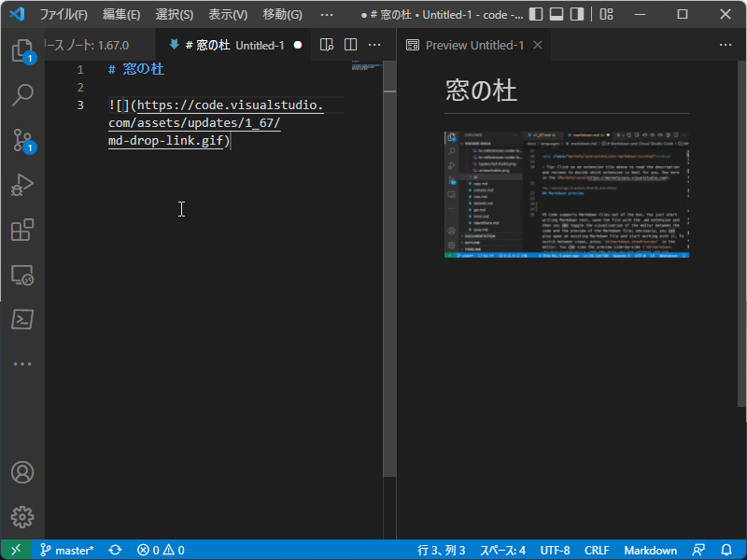Click the minimap in the editor

click(x=367, y=65)
